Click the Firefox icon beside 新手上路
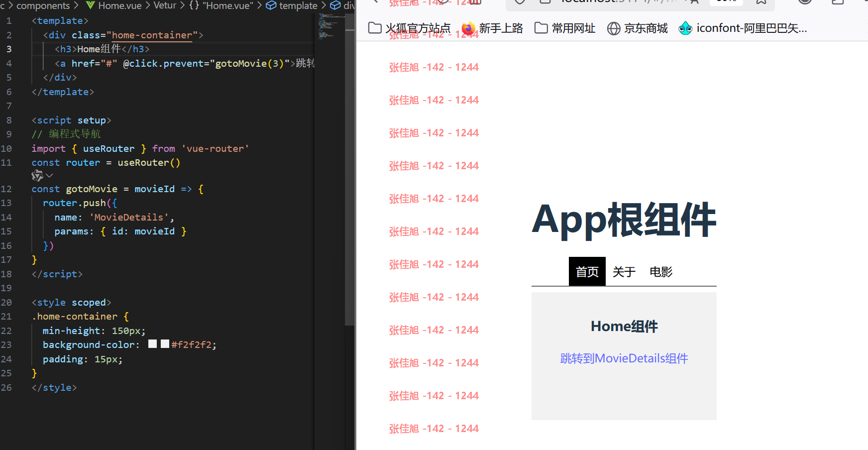Image resolution: width=868 pixels, height=450 pixels. (468, 28)
